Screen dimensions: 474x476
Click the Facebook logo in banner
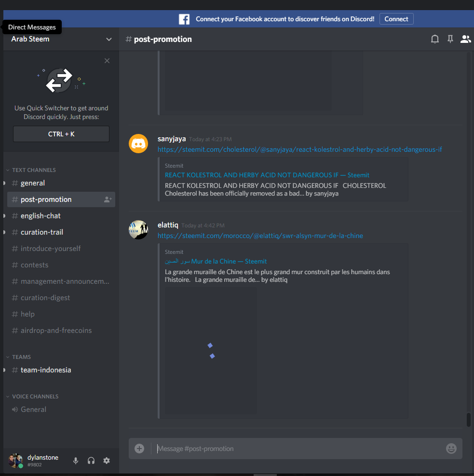pos(184,19)
